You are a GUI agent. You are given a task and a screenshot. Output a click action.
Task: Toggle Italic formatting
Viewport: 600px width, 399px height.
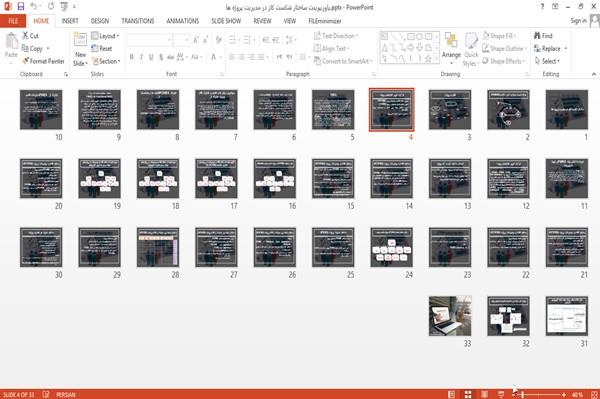tap(141, 57)
